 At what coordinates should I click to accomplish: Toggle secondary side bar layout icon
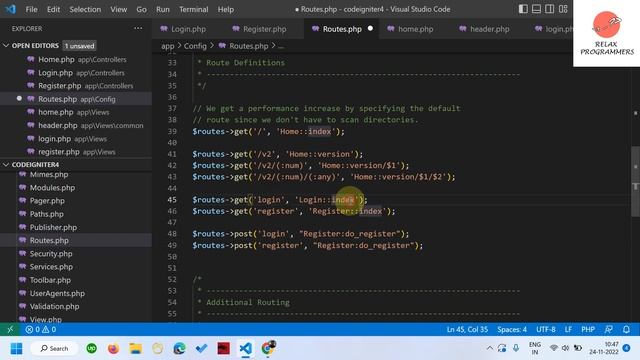(x=550, y=9)
